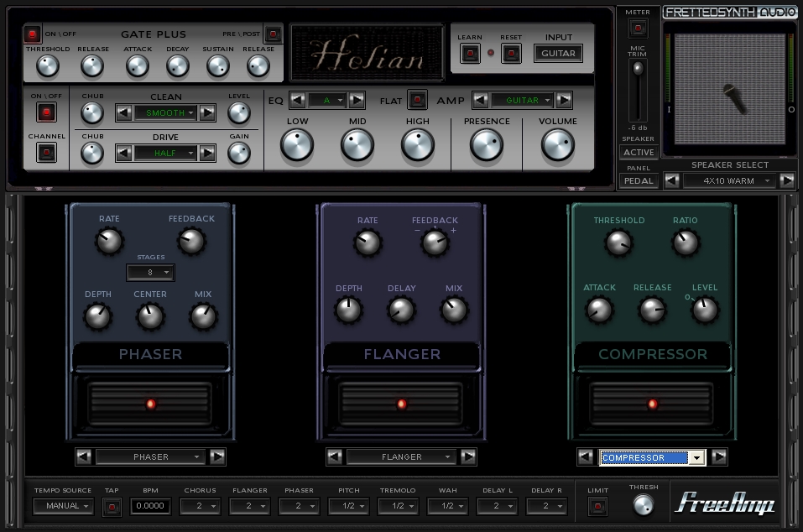The height and width of the screenshot is (532, 803).
Task: Click the microphone on the speaker grille
Action: [x=735, y=99]
